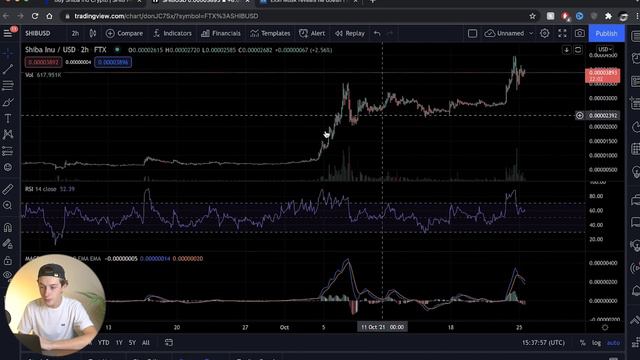Click the blue buy price button
Image resolution: width=640 pixels, height=360 pixels.
point(113,62)
